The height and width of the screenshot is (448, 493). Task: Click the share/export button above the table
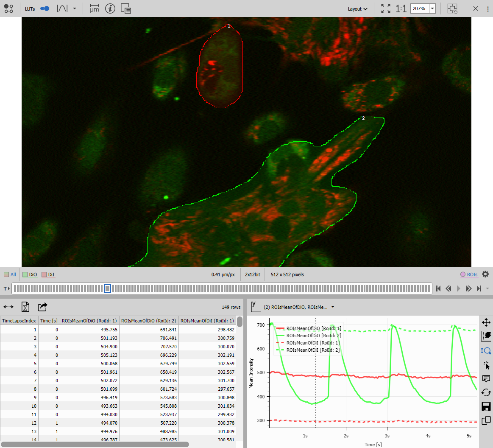coord(41,306)
